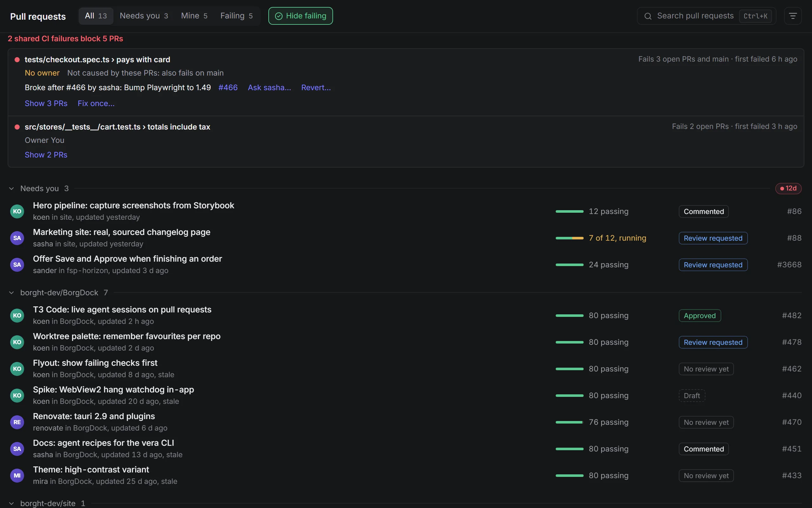Switch to the Needs you tab

pos(144,16)
